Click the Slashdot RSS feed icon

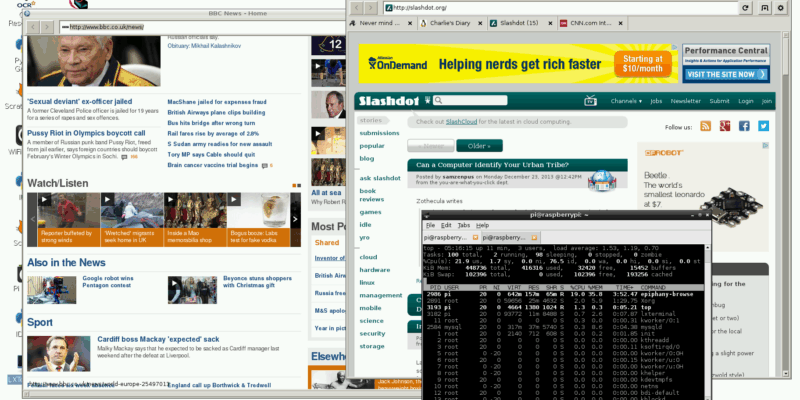706,126
